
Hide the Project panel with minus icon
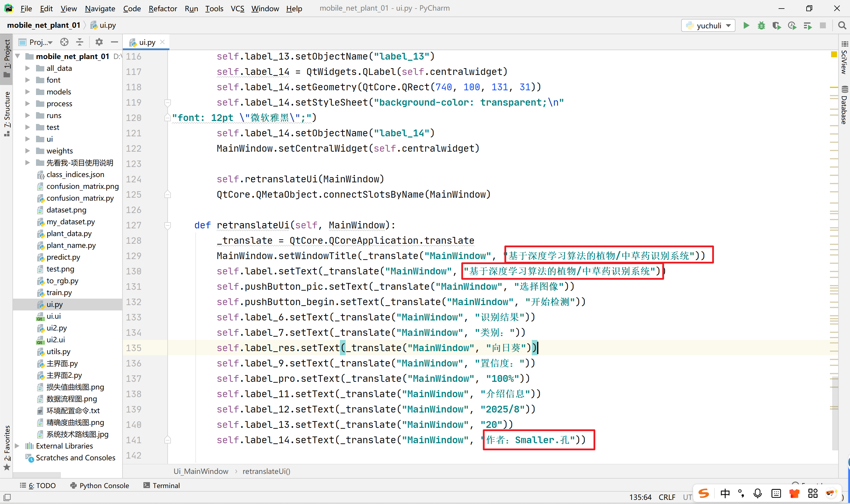[x=115, y=42]
